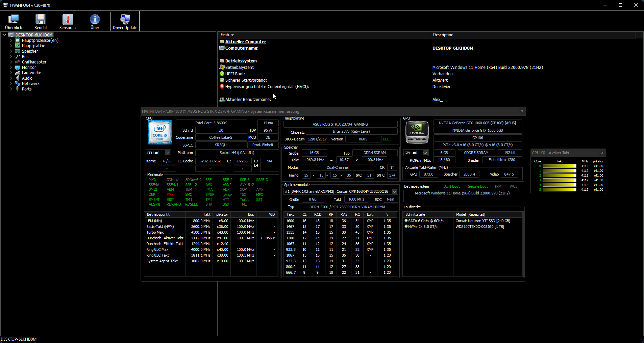644x343 pixels.
Task: Expand the Speicher node
Action: (11, 51)
